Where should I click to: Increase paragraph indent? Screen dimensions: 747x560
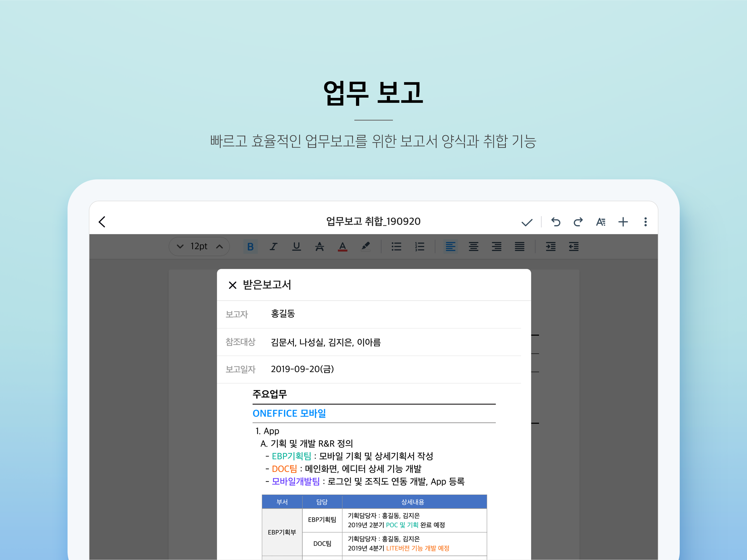pyautogui.click(x=550, y=247)
